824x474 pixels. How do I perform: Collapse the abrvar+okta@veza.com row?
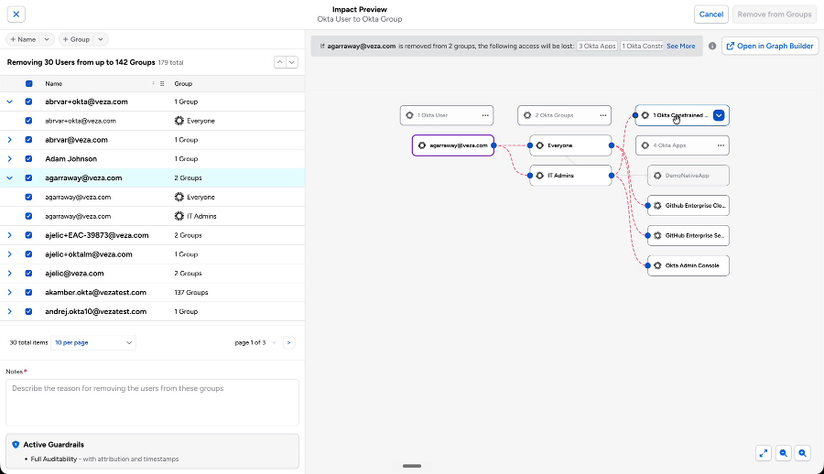click(9, 102)
